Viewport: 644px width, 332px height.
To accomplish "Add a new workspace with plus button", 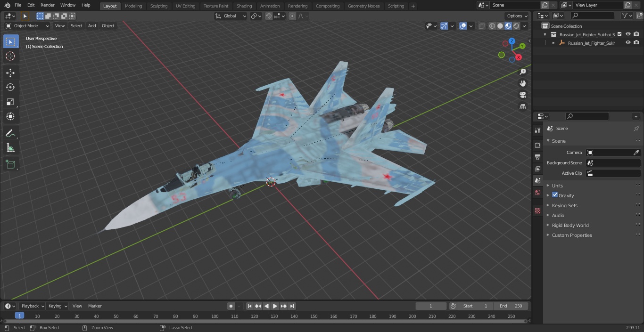I will 413,6.
